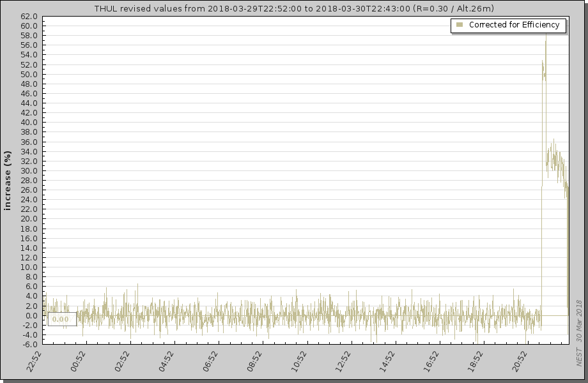This screenshot has width=588, height=383.
Task: Click the 40.0 y-axis value
Action: pyautogui.click(x=30, y=123)
